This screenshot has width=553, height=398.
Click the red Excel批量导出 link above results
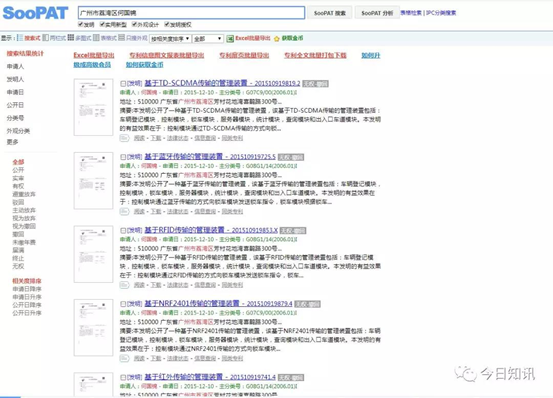(94, 55)
